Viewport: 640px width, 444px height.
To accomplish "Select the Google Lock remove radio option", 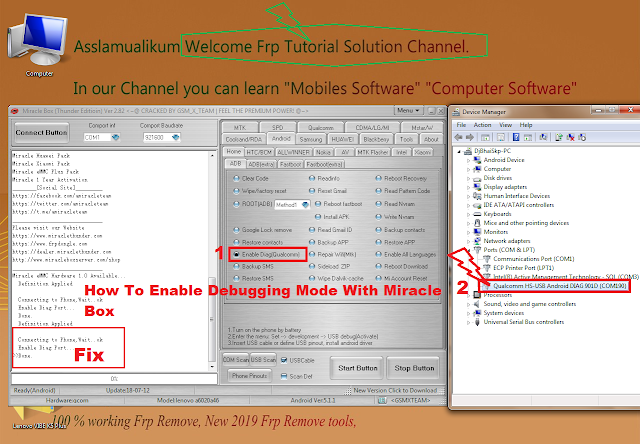I will coord(236,230).
